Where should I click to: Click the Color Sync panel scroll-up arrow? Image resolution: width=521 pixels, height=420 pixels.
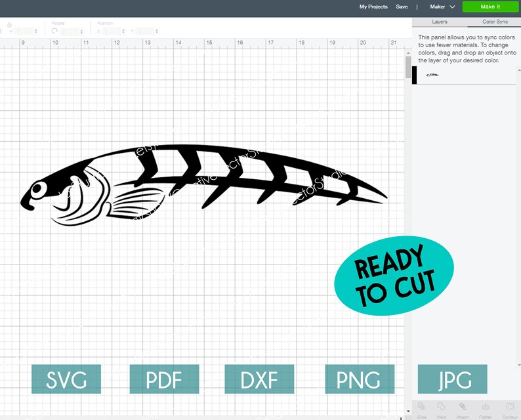(519, 70)
